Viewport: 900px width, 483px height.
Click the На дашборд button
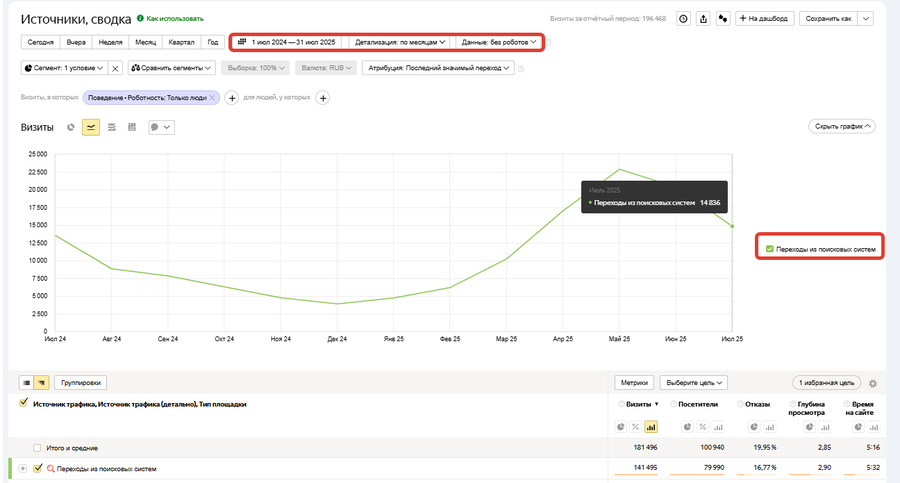tap(764, 18)
